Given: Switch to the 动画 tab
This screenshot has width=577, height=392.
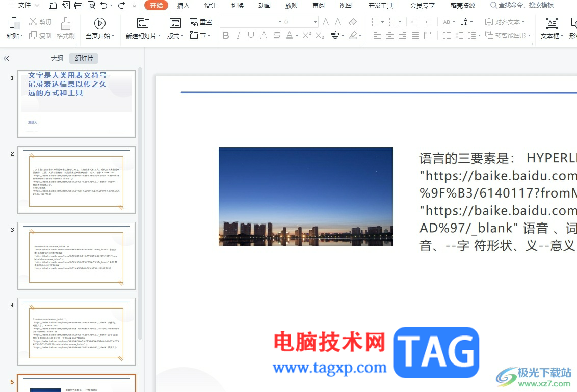Looking at the screenshot, I should click(x=264, y=6).
